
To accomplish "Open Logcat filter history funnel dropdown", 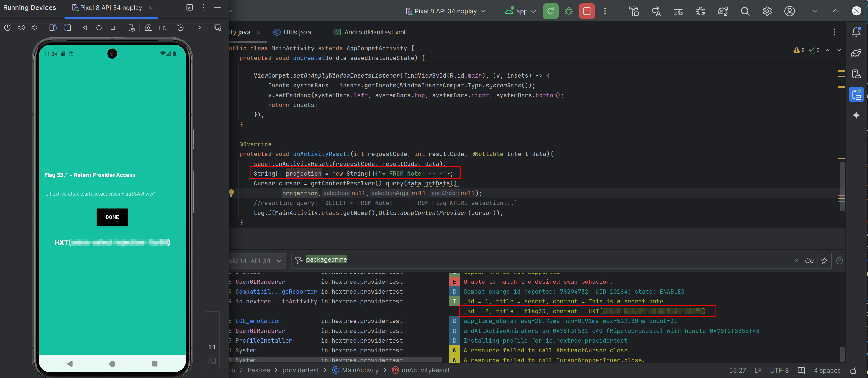I will click(299, 260).
